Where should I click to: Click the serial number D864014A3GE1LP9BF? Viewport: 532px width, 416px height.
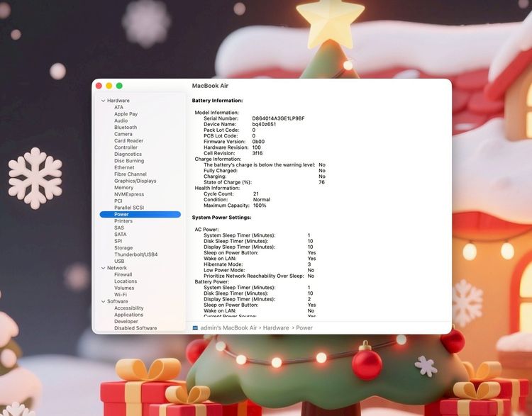pos(278,118)
